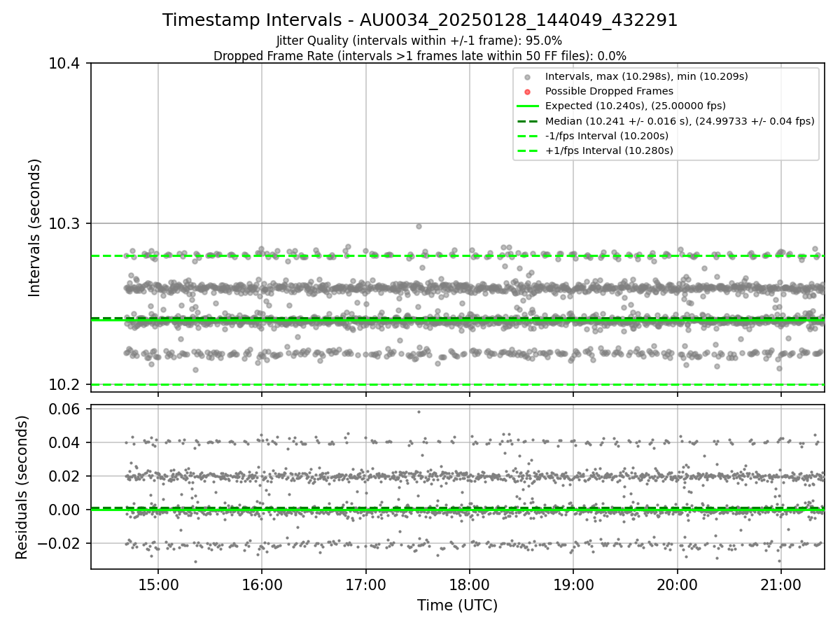The image size is (840, 630).
Task: Click the 'Residuals (seconds)' y-axis label
Action: (22, 487)
